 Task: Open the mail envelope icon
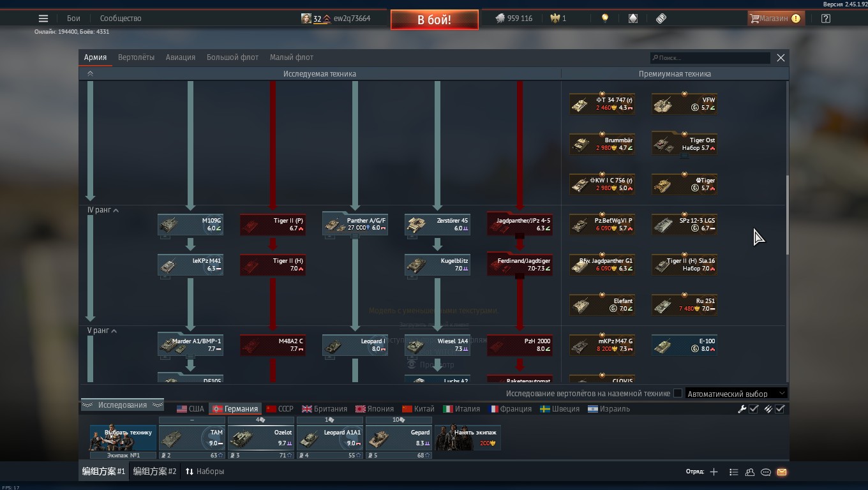782,472
